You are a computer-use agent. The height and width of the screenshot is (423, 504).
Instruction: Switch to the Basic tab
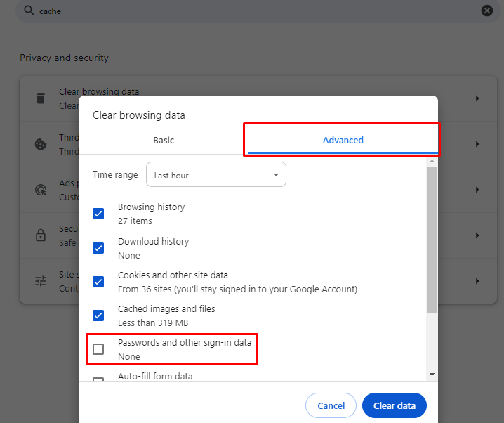tap(164, 140)
